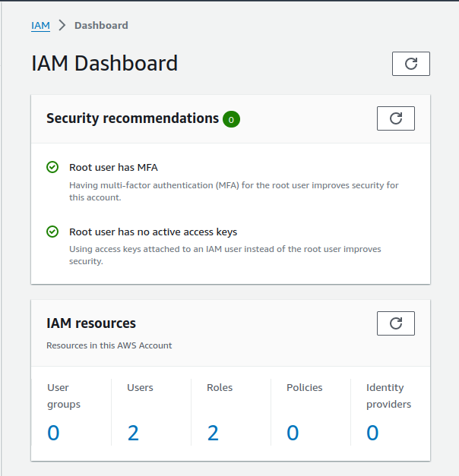
Task: Click the 'Root user has MFA' heading
Action: 113,167
